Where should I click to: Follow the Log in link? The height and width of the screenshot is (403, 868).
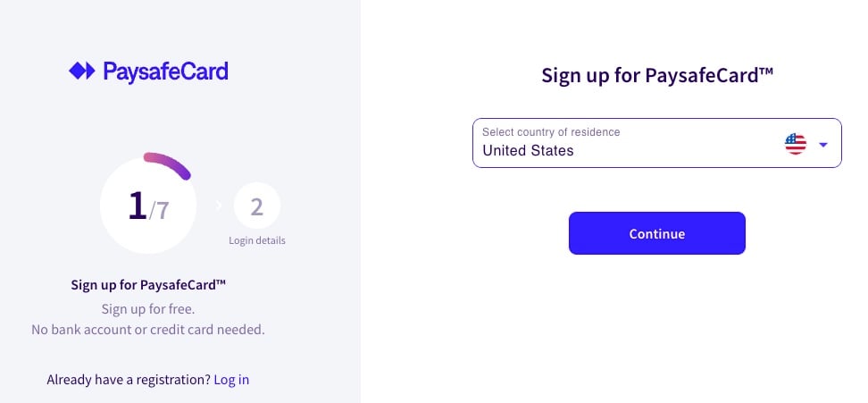pyautogui.click(x=231, y=380)
